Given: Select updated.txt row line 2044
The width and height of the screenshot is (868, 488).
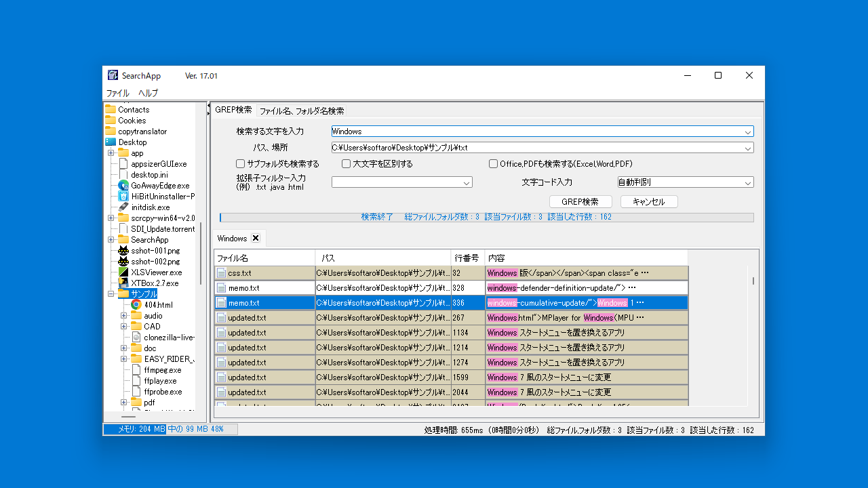Looking at the screenshot, I should (451, 392).
